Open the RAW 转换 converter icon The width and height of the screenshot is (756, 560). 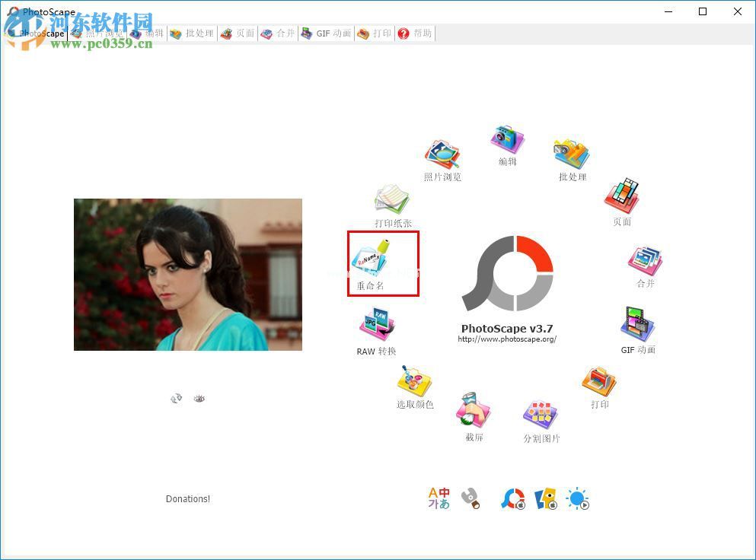click(377, 325)
